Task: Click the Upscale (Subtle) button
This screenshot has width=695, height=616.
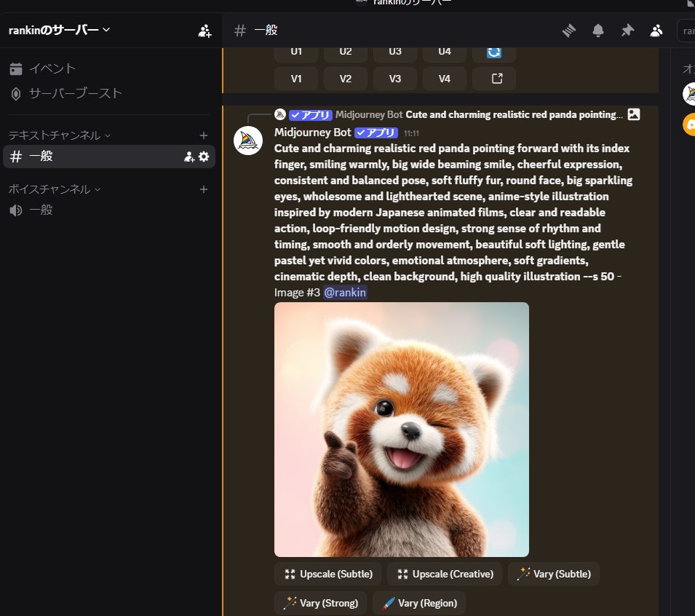Action: coord(327,574)
